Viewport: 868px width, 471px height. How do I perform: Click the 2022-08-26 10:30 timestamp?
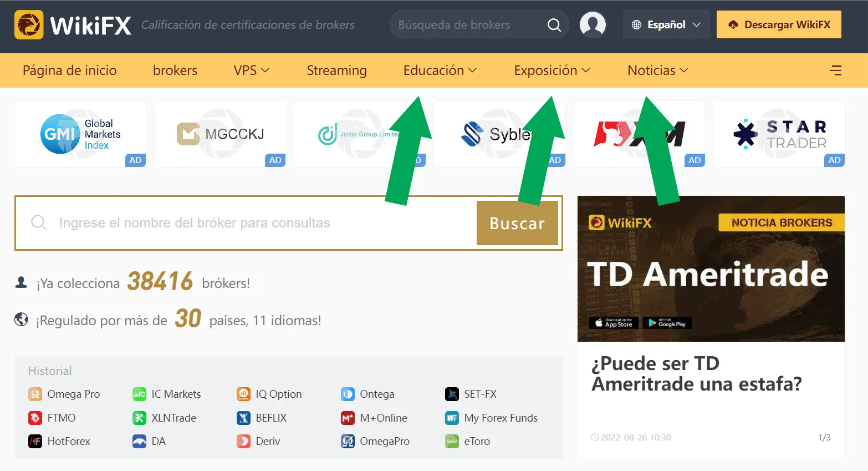point(631,438)
